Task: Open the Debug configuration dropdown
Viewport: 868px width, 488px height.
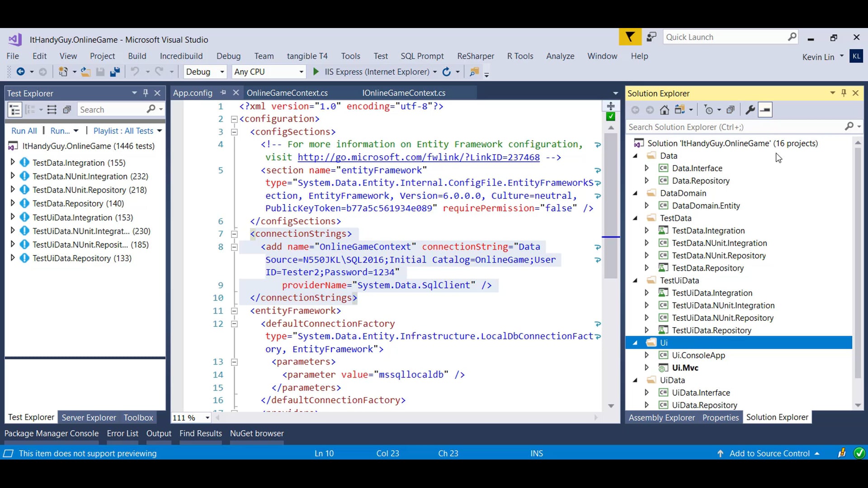Action: click(222, 72)
